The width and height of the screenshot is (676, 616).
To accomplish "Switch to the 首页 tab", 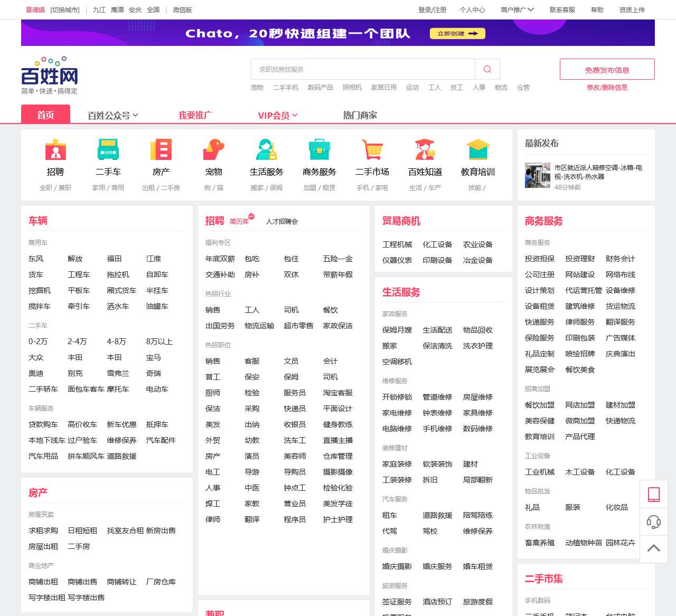I will click(45, 114).
